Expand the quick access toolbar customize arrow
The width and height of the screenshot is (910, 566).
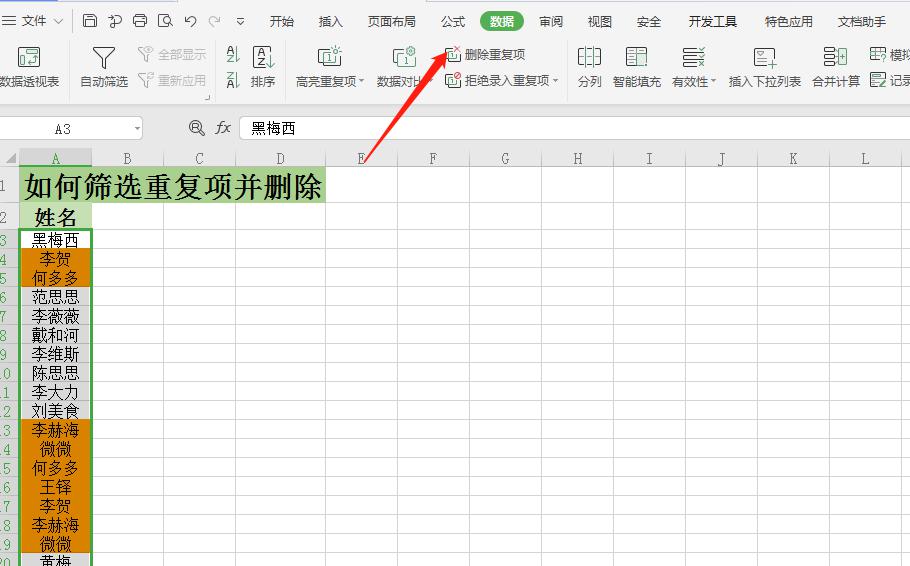coord(240,21)
